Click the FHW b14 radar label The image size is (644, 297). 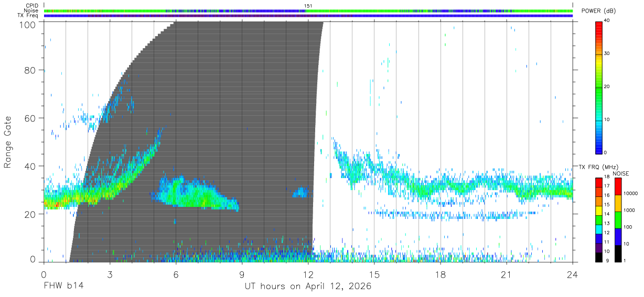[63, 286]
